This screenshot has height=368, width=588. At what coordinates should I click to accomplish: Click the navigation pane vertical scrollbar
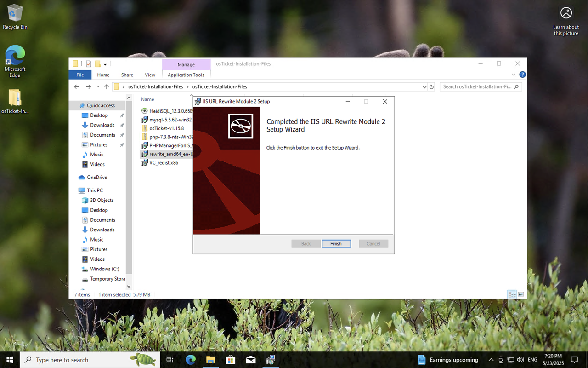pyautogui.click(x=129, y=189)
